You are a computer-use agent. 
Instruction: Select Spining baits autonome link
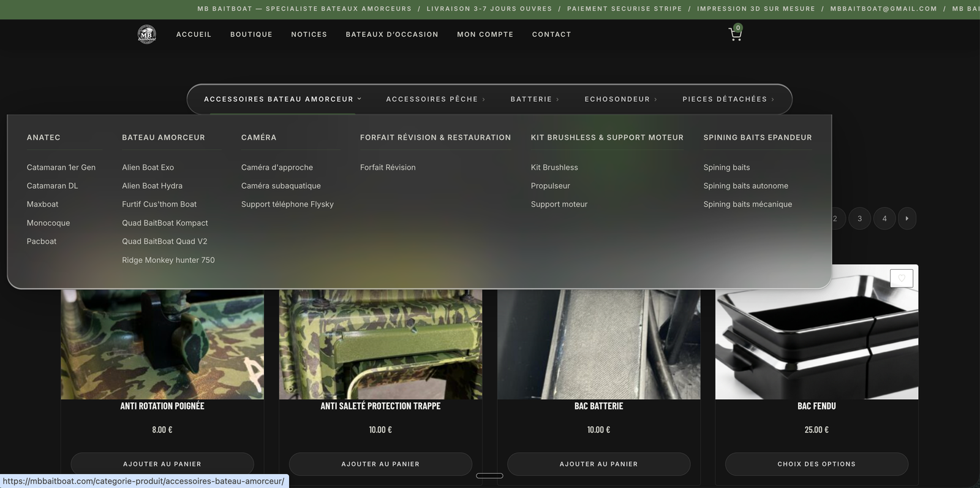pos(746,186)
